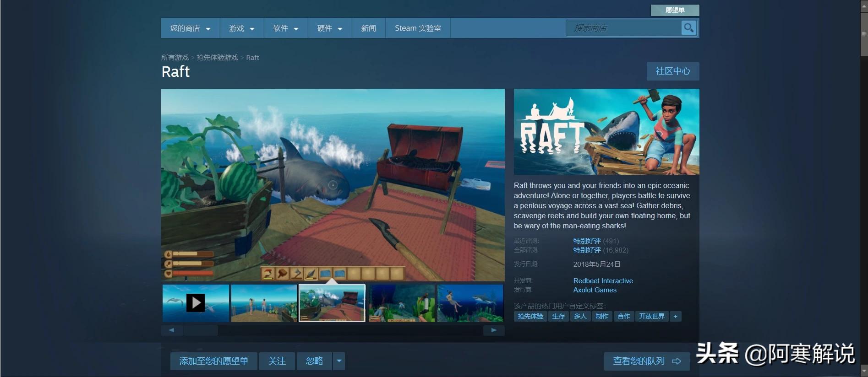Click the page scrollbar down arrow

pos(864,370)
